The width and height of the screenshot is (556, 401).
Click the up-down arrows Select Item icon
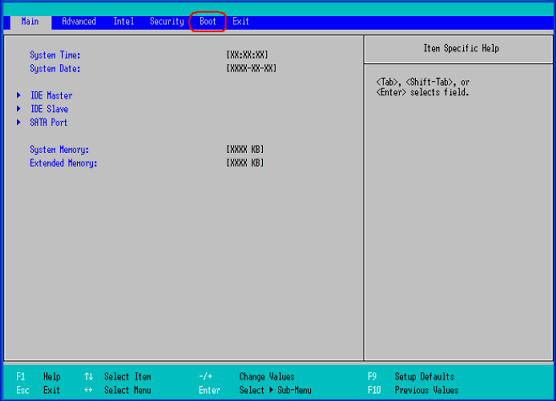coord(89,377)
